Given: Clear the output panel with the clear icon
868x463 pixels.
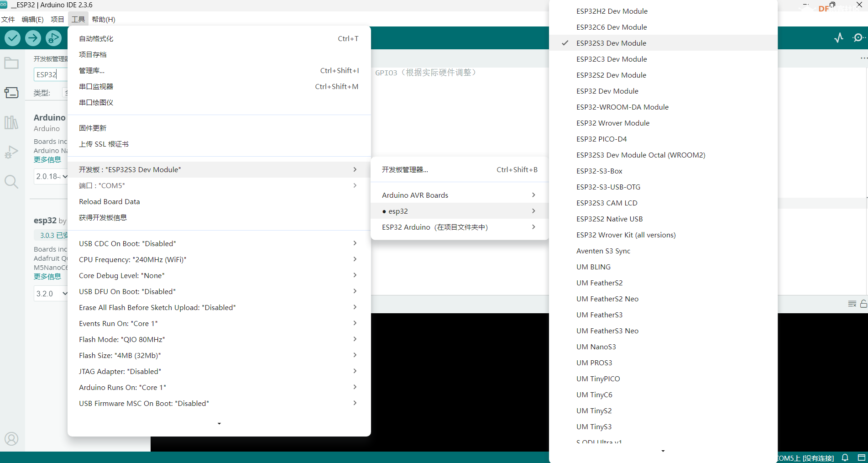Looking at the screenshot, I should coord(852,304).
